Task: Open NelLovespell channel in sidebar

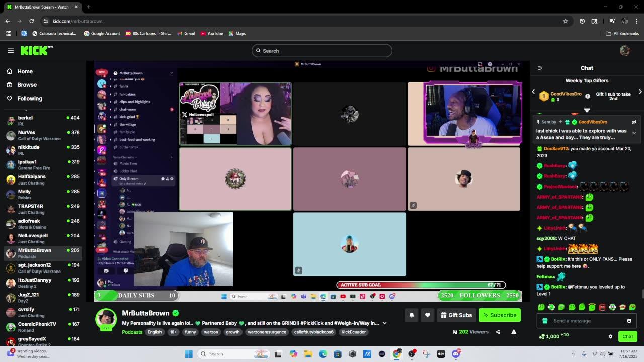Action: 43,238
